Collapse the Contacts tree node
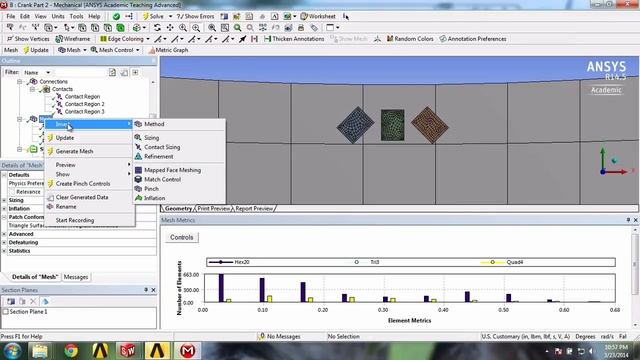The height and width of the screenshot is (360, 640). tap(32, 89)
